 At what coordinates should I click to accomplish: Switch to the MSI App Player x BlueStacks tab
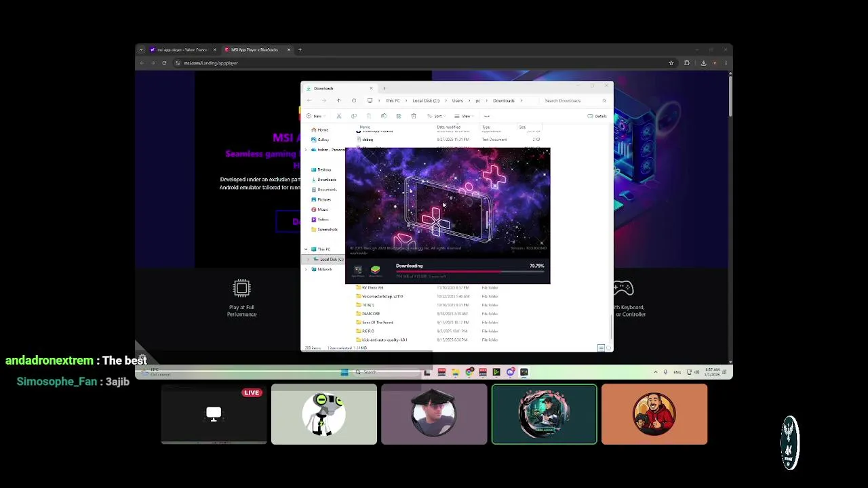(258, 49)
